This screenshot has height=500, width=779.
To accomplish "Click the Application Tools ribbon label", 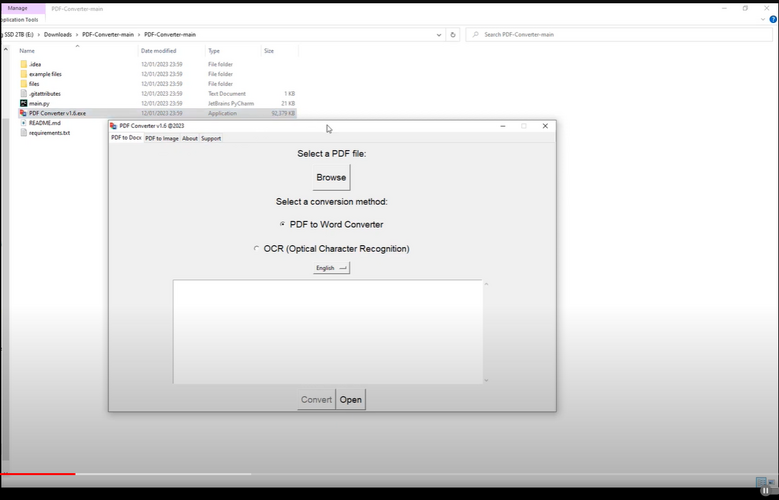I will point(19,20).
